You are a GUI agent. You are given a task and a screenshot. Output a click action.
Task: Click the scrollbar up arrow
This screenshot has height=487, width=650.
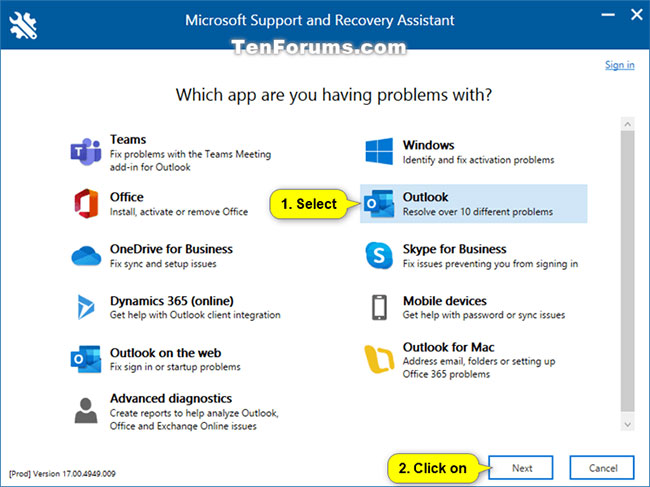628,124
